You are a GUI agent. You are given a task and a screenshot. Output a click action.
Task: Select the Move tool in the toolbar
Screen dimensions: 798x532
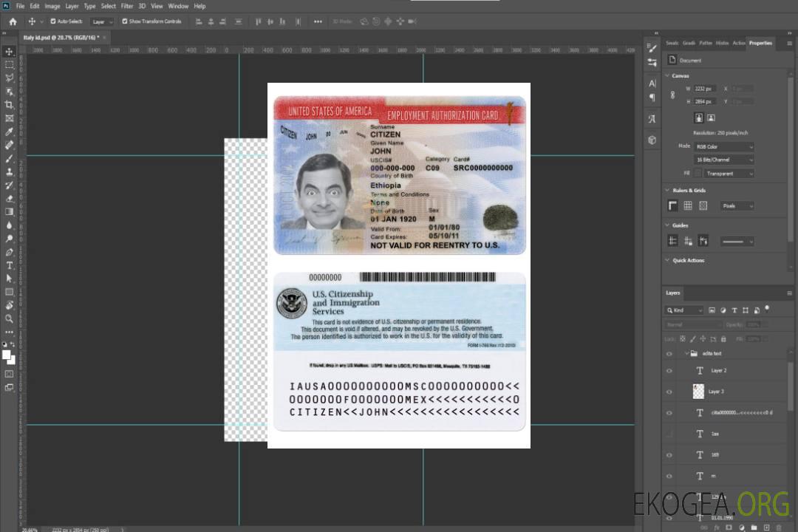point(9,52)
